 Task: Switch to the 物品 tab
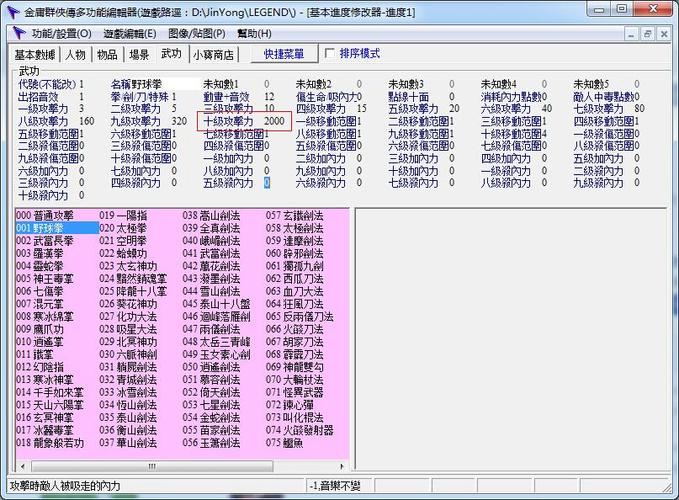(107, 55)
